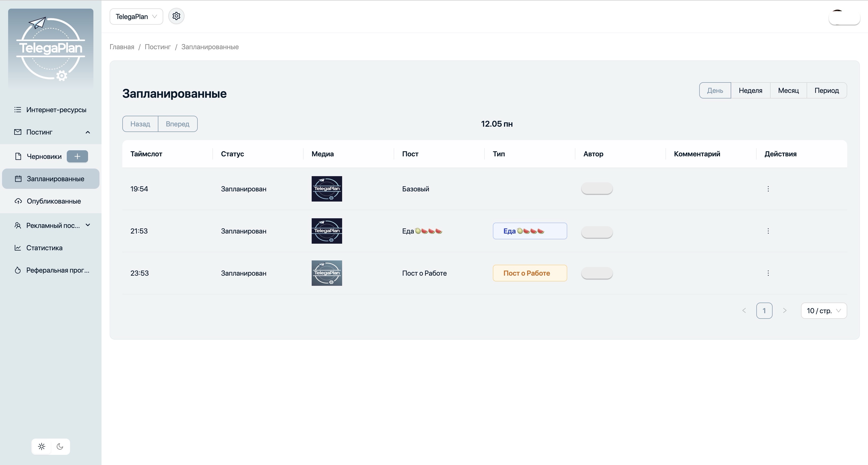Click the Главная breadcrumb link
868x465 pixels.
pos(122,47)
